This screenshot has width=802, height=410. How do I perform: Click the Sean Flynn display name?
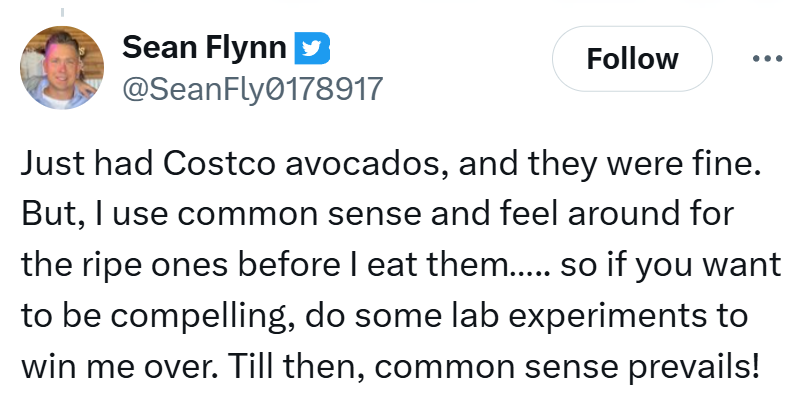[204, 46]
